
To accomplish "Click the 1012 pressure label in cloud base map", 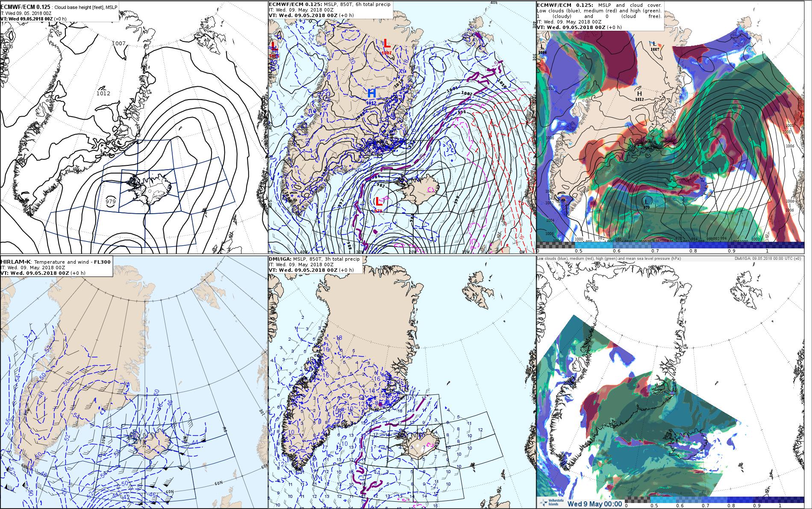I will 103,93.
